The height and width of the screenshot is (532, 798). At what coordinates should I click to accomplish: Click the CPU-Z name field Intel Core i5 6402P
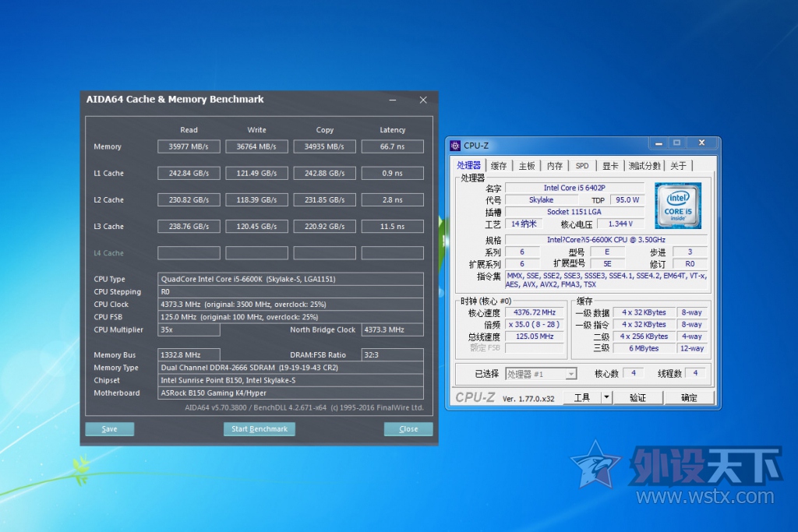574,188
